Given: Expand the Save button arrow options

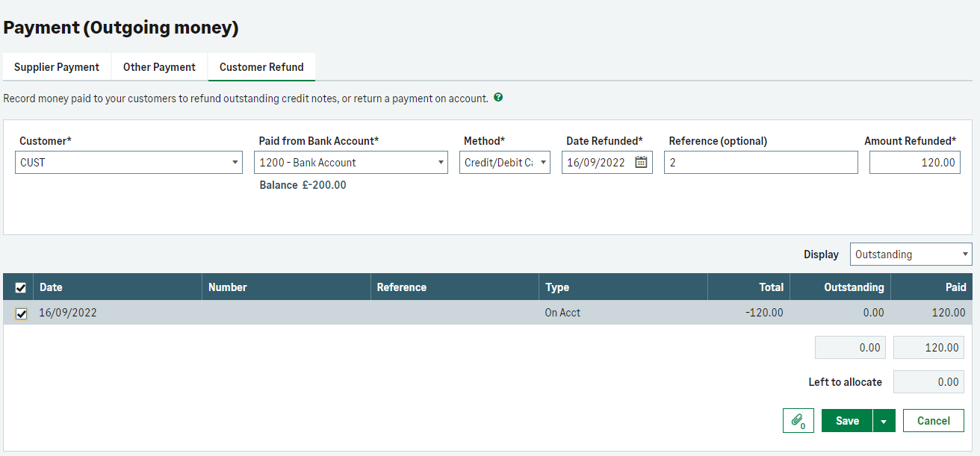Looking at the screenshot, I should 884,421.
